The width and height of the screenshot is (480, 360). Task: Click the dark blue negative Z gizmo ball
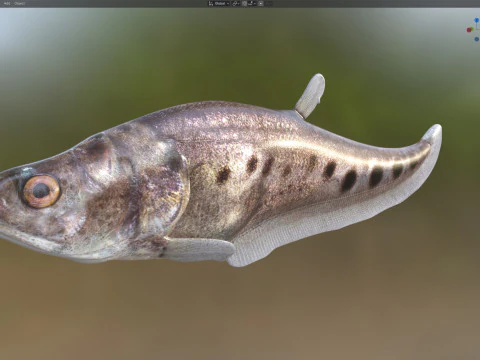[477, 39]
